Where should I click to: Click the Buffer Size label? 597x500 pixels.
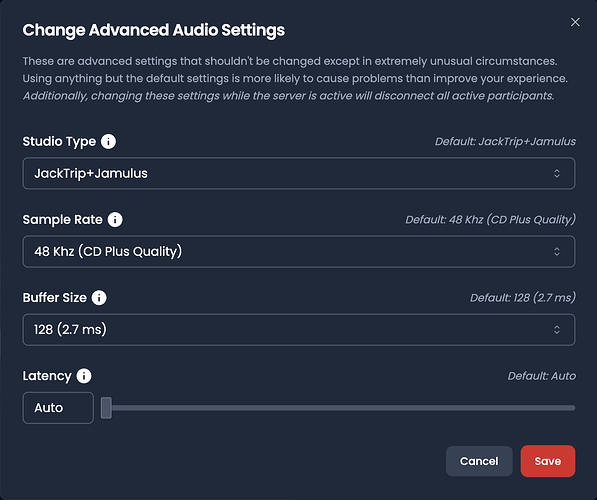point(54,298)
